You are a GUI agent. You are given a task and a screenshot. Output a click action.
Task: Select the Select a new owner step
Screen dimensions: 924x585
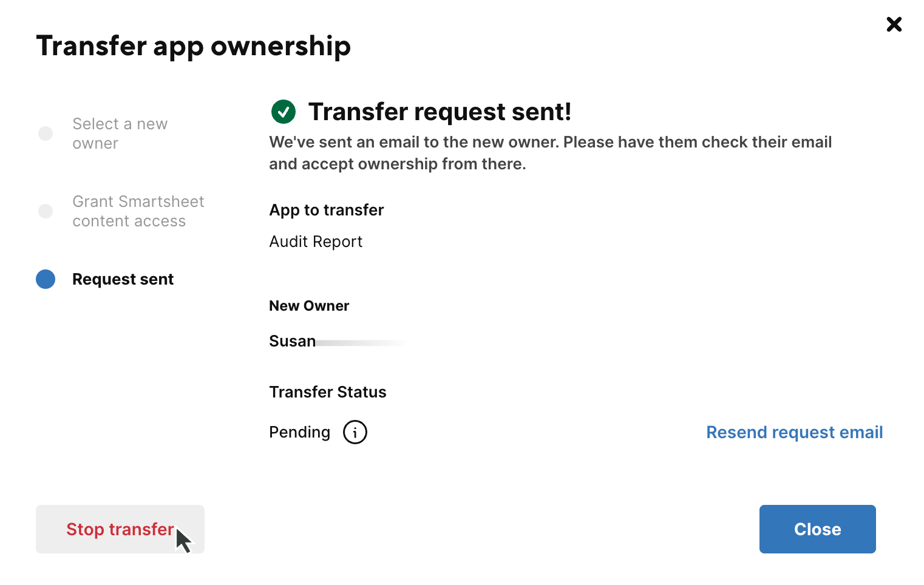pyautogui.click(x=120, y=134)
